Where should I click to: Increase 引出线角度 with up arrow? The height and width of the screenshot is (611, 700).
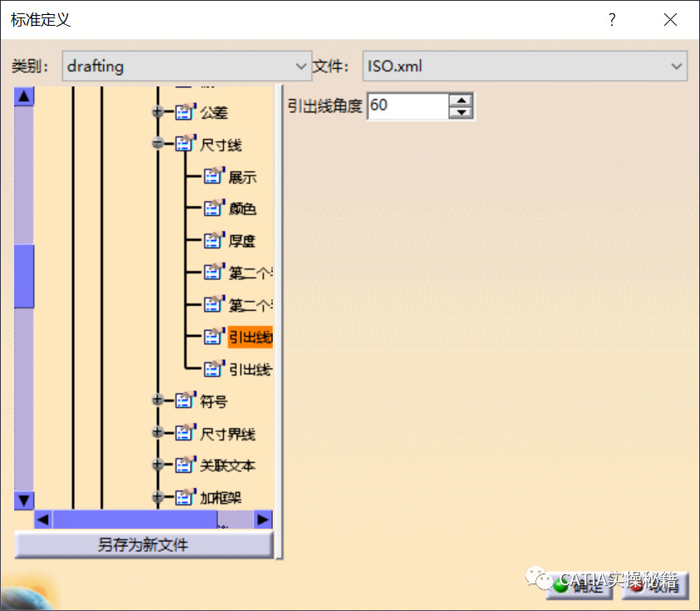461,100
